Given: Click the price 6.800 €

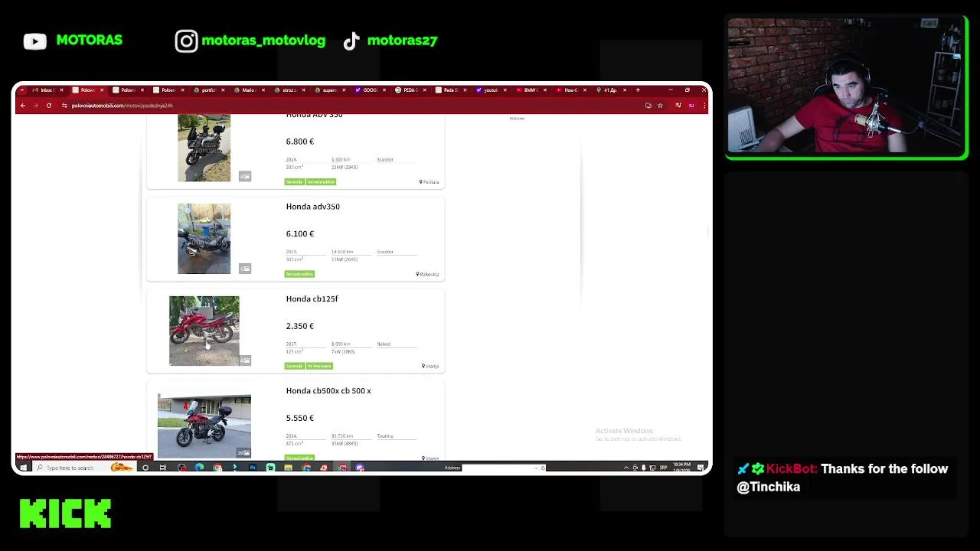Looking at the screenshot, I should pos(299,142).
